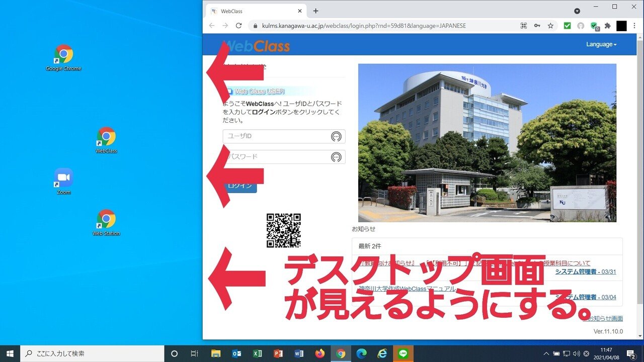Click the ユーザID input field
644x362 pixels.
point(284,136)
